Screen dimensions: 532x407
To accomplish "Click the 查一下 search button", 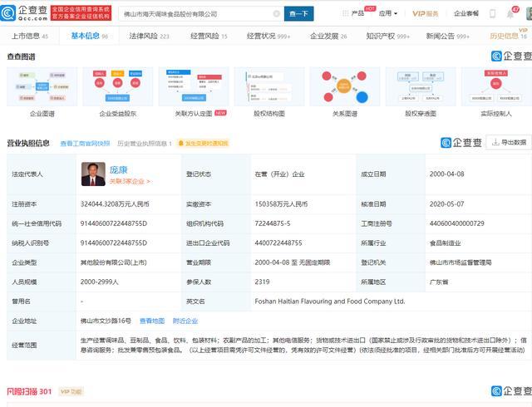I will [x=298, y=14].
